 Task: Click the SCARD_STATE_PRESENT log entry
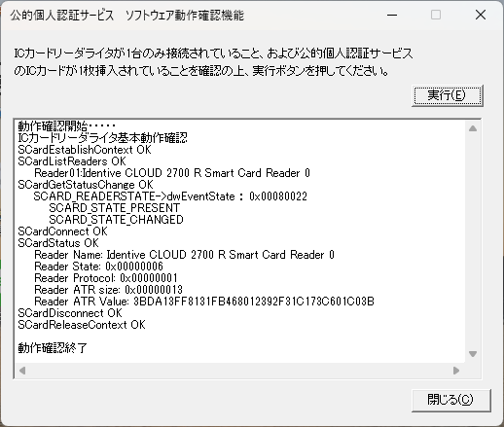(x=114, y=208)
